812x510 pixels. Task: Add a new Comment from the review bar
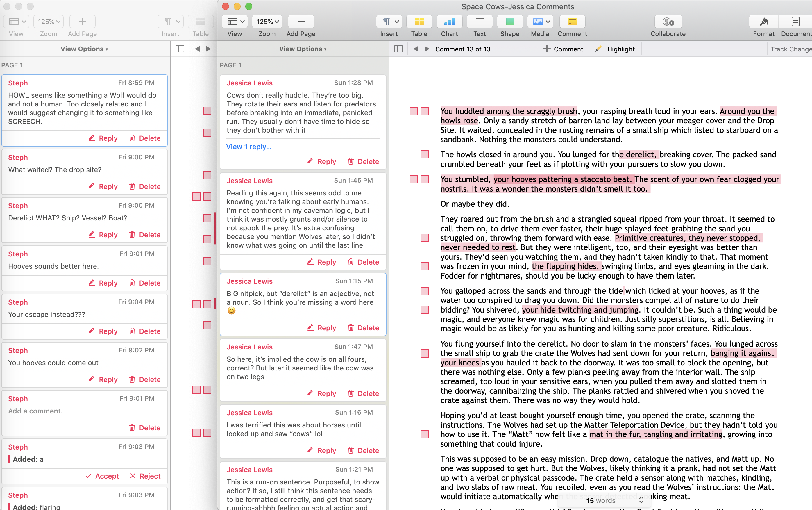click(x=563, y=49)
